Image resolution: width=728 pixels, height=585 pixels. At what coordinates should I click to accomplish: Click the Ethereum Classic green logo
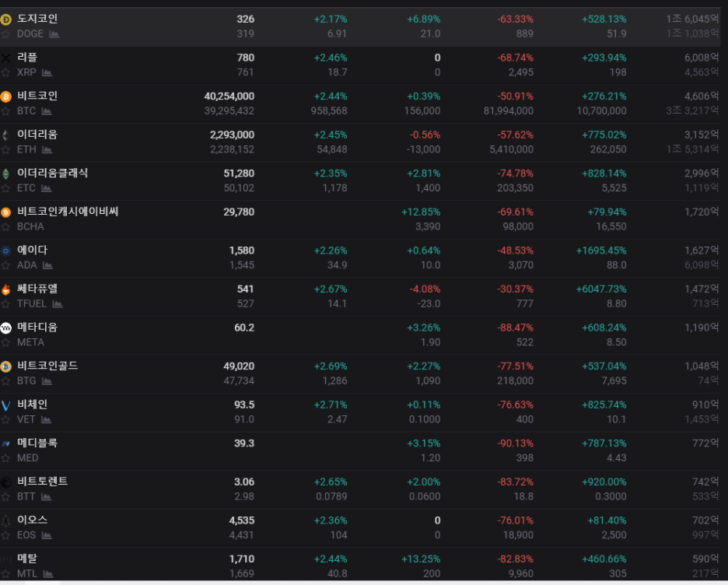pos(5,173)
